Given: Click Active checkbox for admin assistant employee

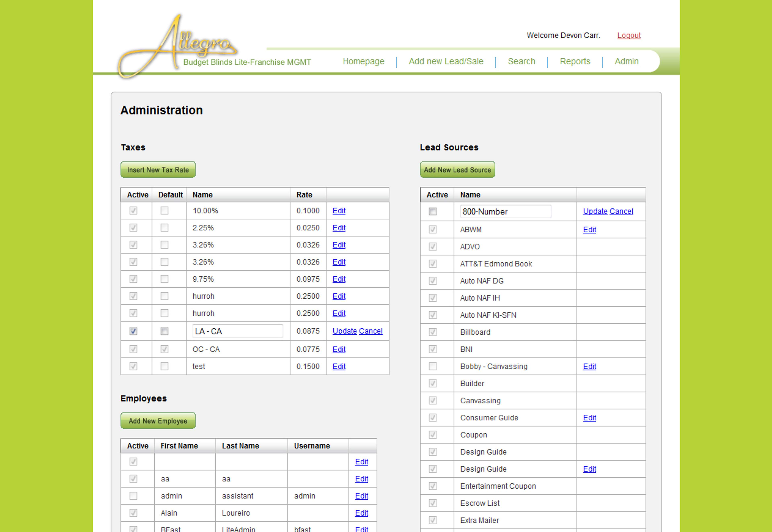Looking at the screenshot, I should [133, 496].
